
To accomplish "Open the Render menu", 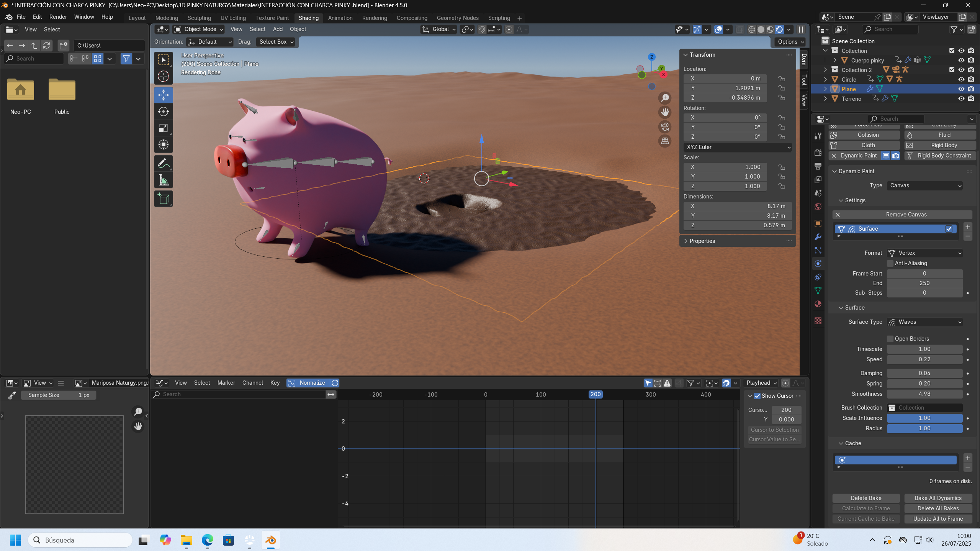I will (58, 17).
